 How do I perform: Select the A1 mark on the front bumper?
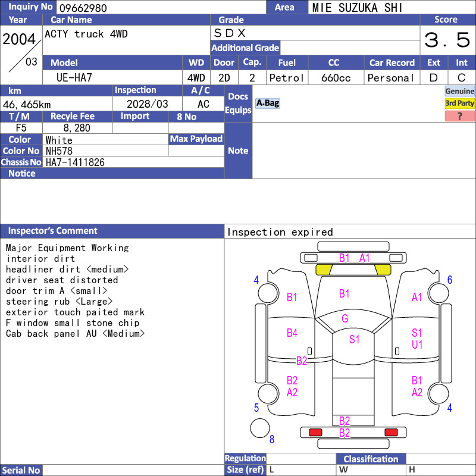365,258
